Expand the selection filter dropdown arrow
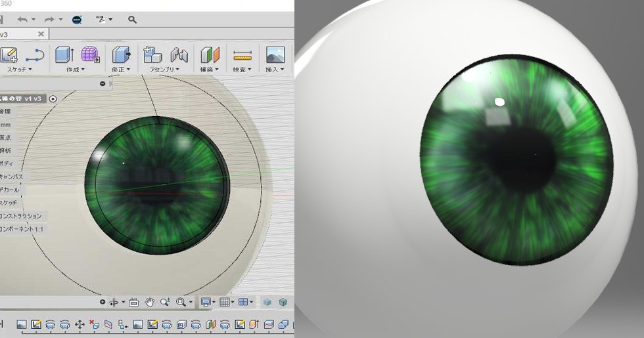 pos(110,19)
